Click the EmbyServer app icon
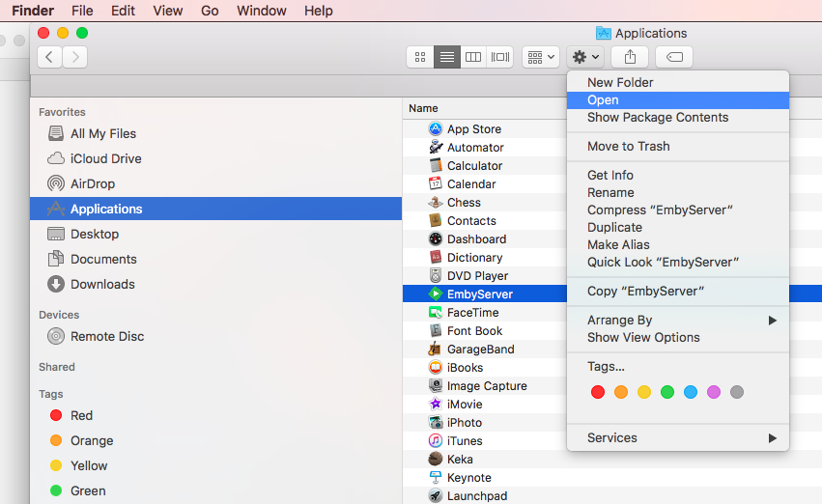This screenshot has height=504, width=822. tap(435, 294)
